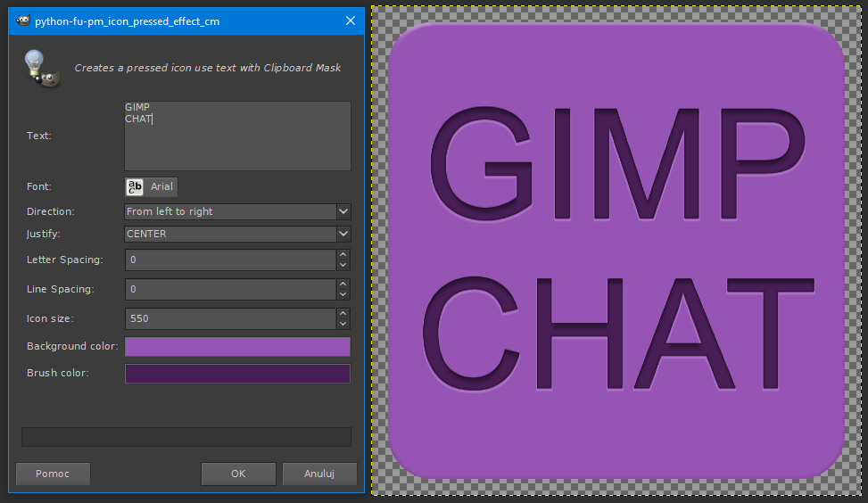868x503 pixels.
Task: Click the lightbulb Wilber plug-in icon
Action: [42, 69]
